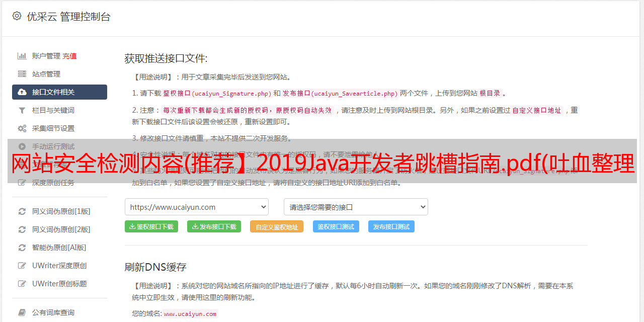
Task: Click the gears icon for 采集细节设置
Action: point(22,128)
